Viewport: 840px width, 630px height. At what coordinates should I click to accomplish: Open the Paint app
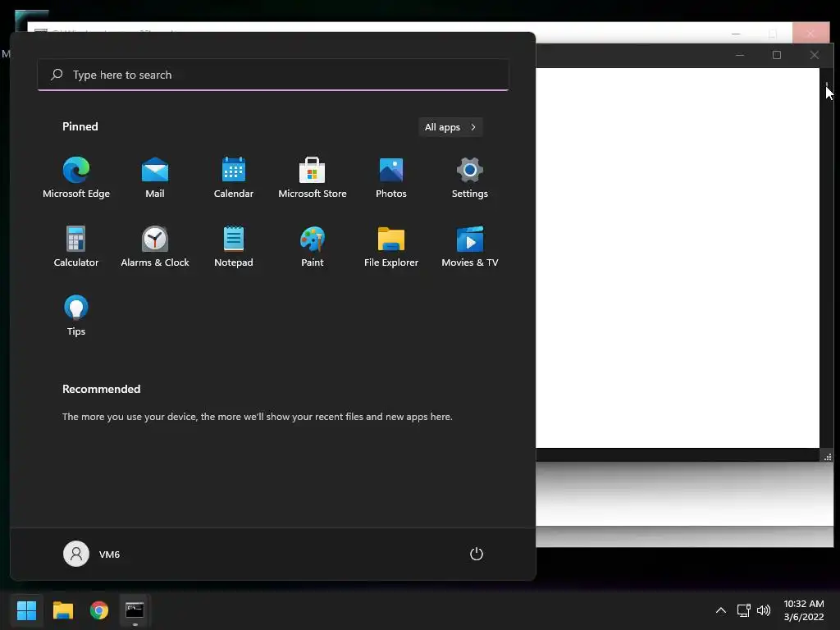pyautogui.click(x=313, y=246)
